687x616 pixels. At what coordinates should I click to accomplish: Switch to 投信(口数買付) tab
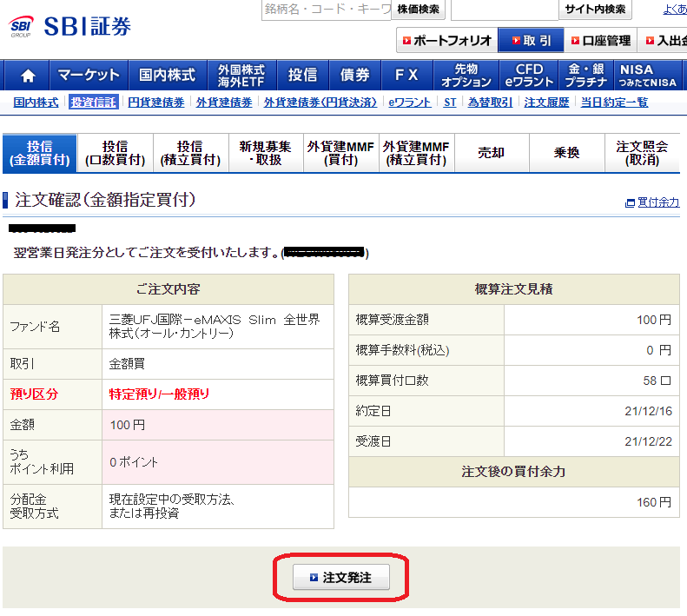116,153
